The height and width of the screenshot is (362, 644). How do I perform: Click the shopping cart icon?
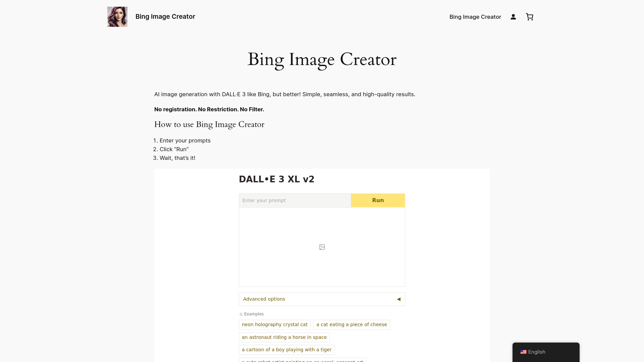pos(529,16)
